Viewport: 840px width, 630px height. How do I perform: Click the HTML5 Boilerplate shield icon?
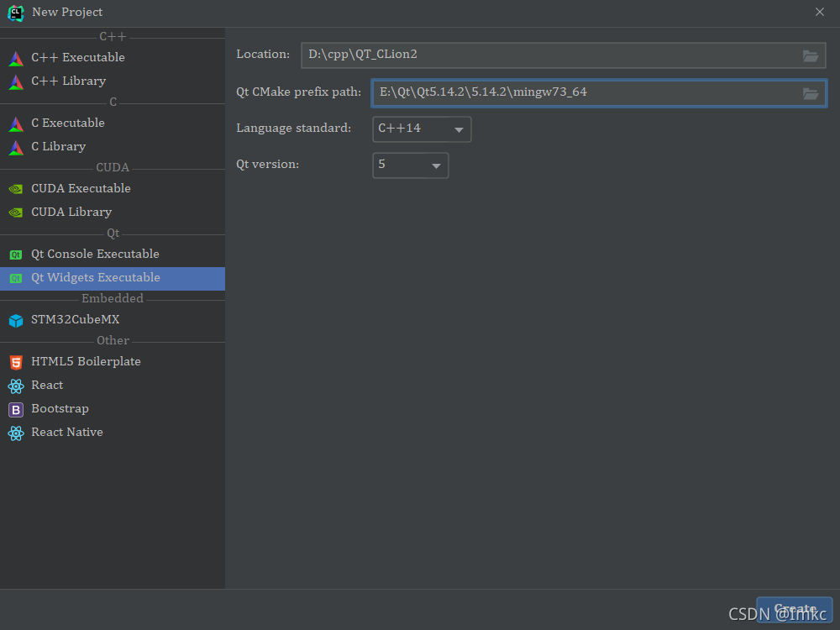tap(16, 363)
